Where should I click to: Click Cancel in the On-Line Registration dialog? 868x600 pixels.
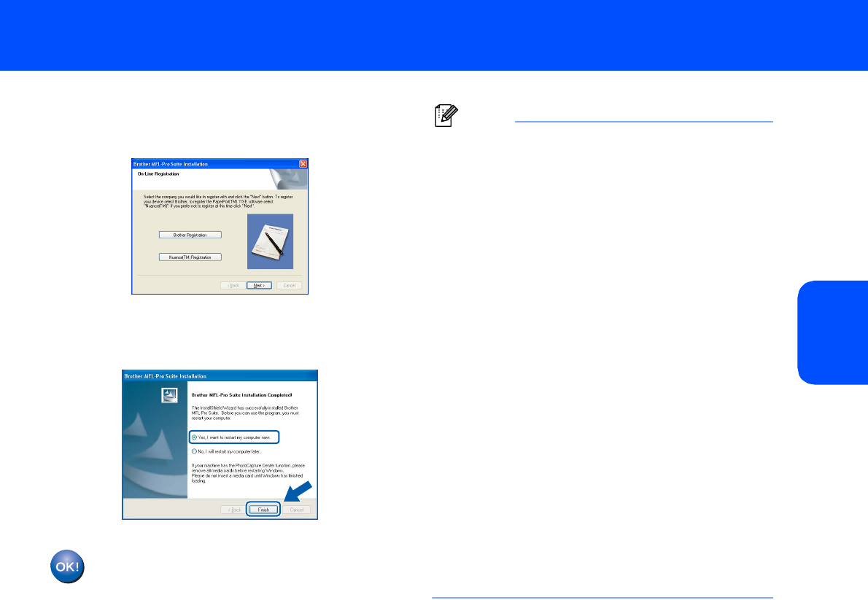[x=289, y=286]
